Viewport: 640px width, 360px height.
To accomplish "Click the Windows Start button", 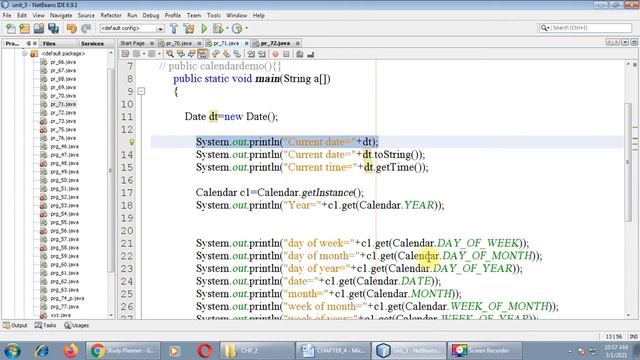I will [12, 351].
